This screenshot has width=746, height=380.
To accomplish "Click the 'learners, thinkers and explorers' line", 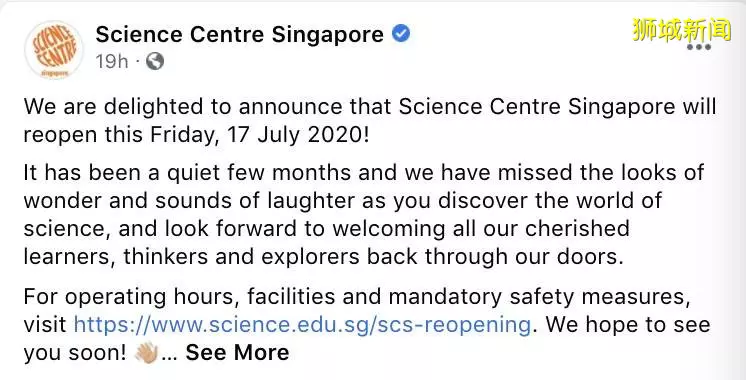I will [x=323, y=257].
